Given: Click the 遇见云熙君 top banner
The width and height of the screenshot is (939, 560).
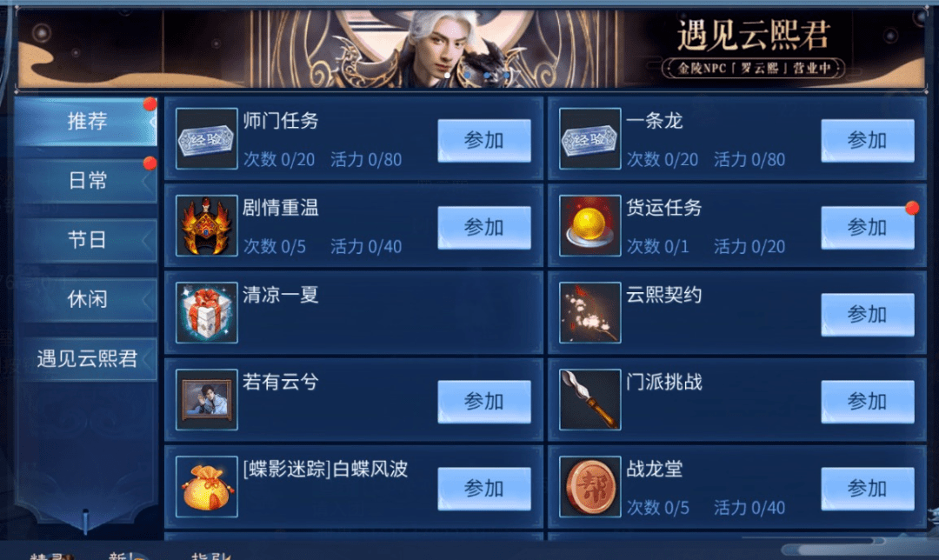Looking at the screenshot, I should point(470,49).
